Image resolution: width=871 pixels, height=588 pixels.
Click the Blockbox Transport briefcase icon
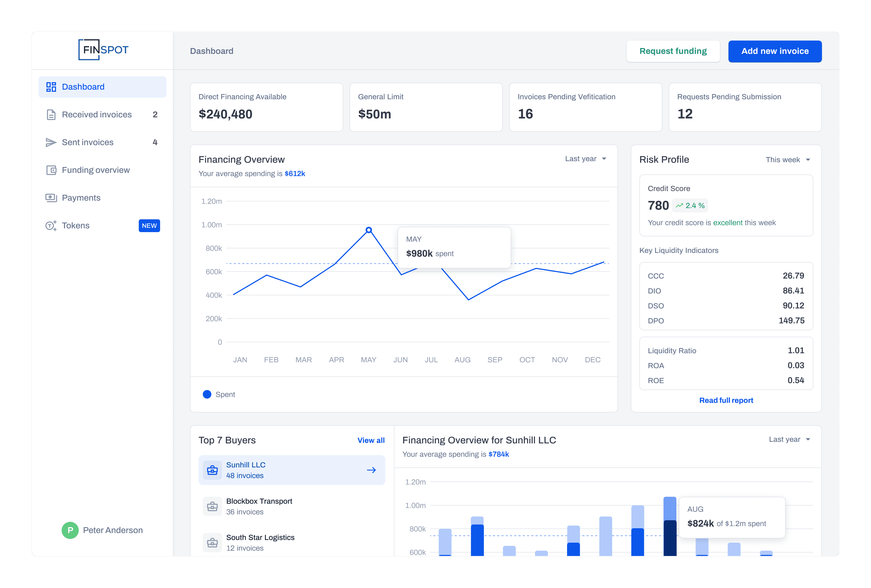pyautogui.click(x=212, y=507)
